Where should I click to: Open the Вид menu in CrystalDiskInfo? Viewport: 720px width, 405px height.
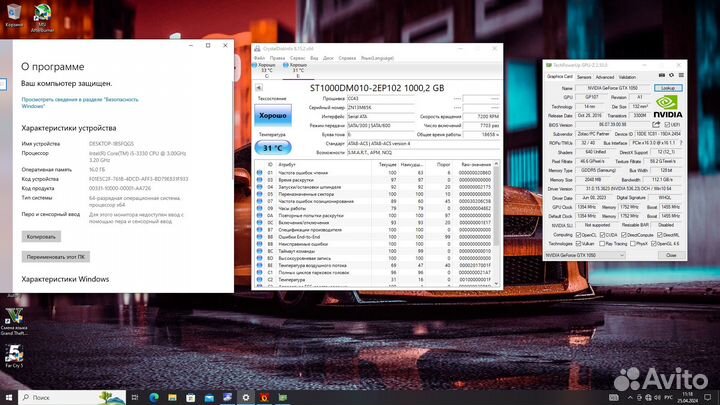click(314, 58)
